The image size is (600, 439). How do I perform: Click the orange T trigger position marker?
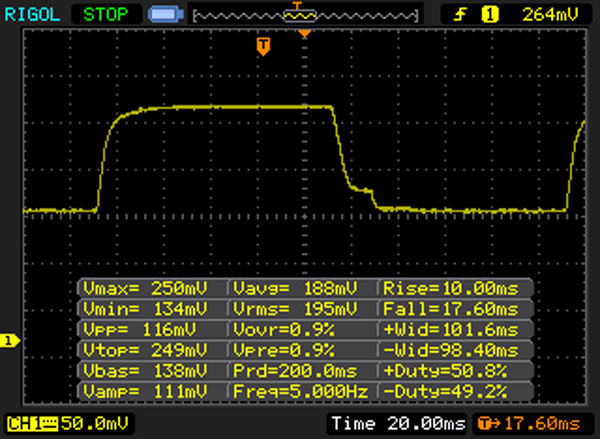click(x=263, y=46)
